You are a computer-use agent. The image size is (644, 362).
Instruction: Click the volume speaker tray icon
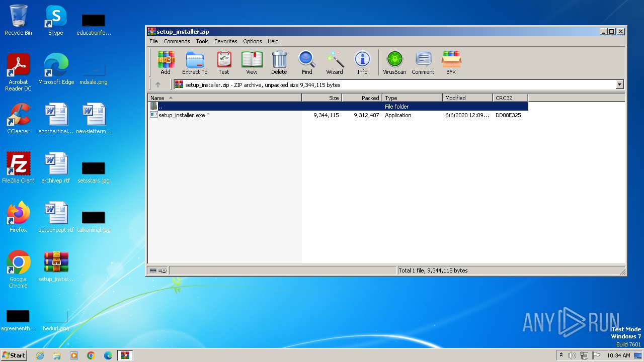(572, 355)
